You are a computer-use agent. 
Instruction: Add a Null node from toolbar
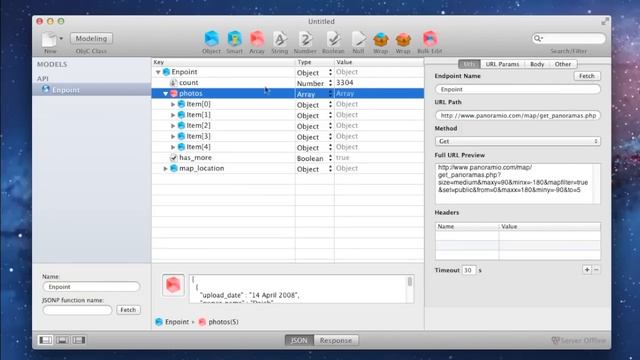(x=358, y=39)
